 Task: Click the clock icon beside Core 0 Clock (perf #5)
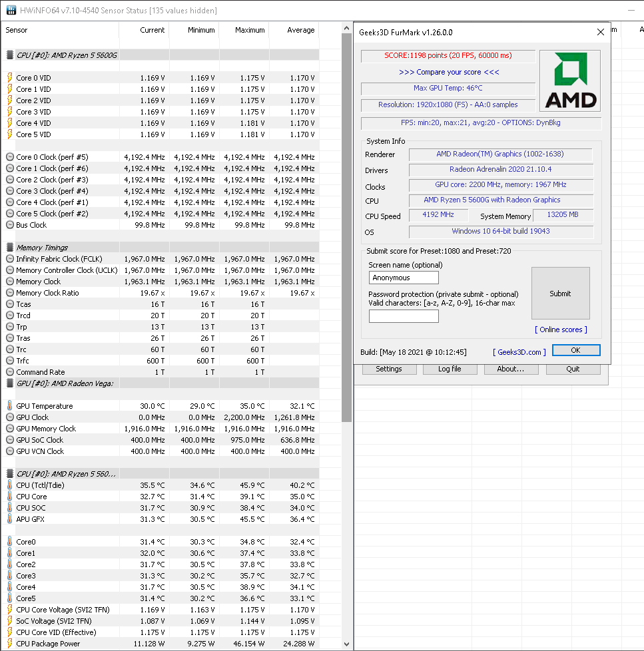(x=10, y=157)
